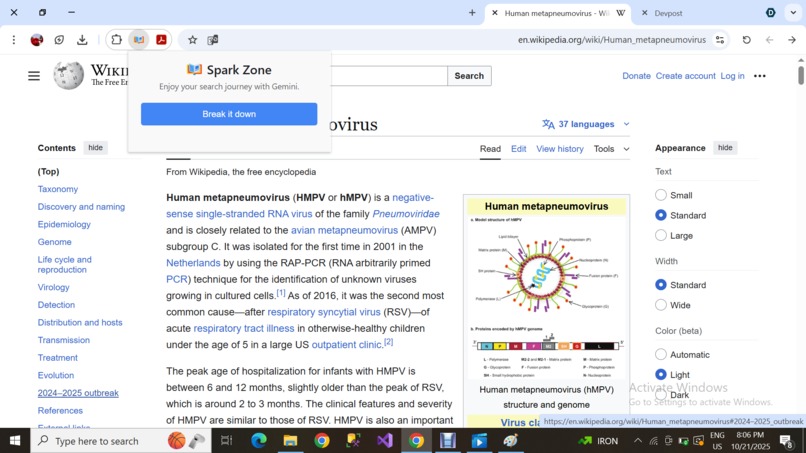
Task: Click the Adobe Acrobat PDF extension icon
Action: pos(161,40)
